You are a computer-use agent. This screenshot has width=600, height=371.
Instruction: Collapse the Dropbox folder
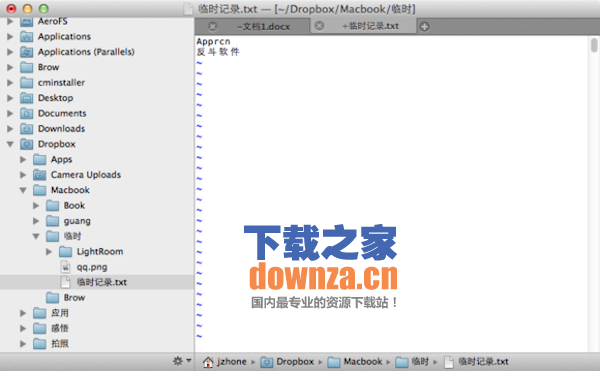pos(10,144)
